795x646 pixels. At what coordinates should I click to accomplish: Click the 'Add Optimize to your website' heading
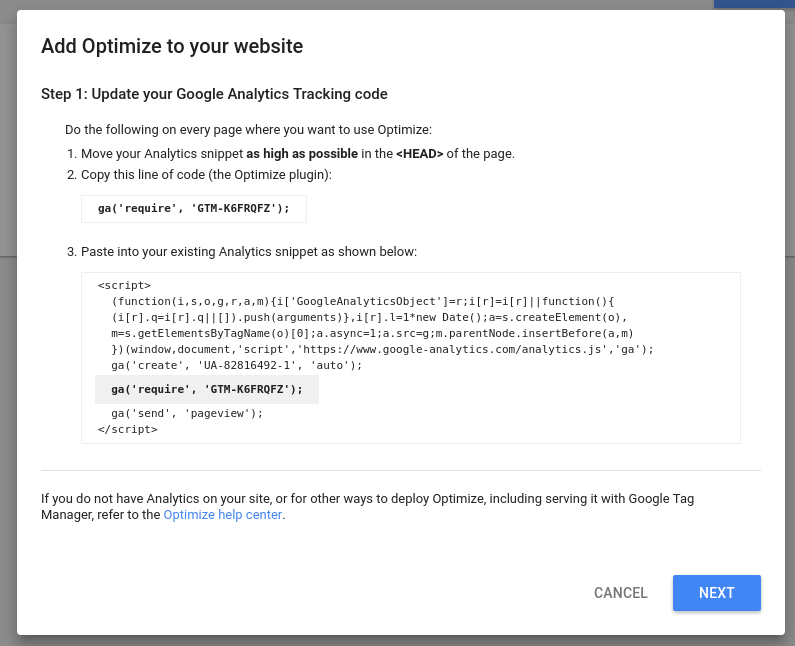(172, 46)
